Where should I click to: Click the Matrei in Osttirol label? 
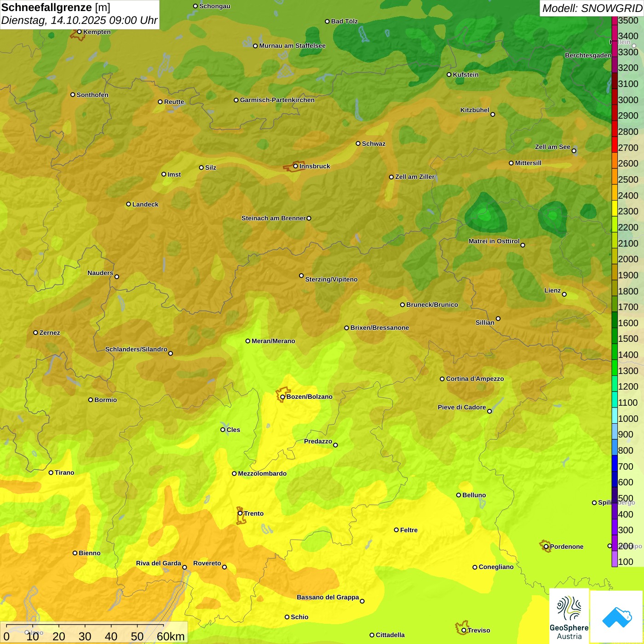(494, 241)
